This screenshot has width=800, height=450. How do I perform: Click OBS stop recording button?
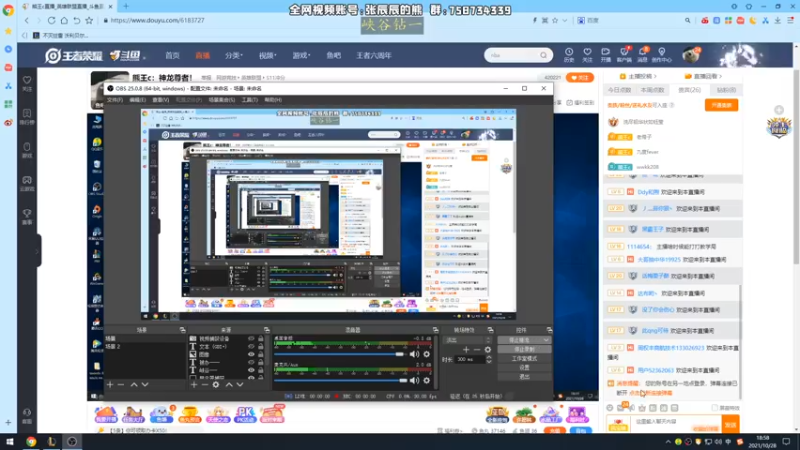524,349
